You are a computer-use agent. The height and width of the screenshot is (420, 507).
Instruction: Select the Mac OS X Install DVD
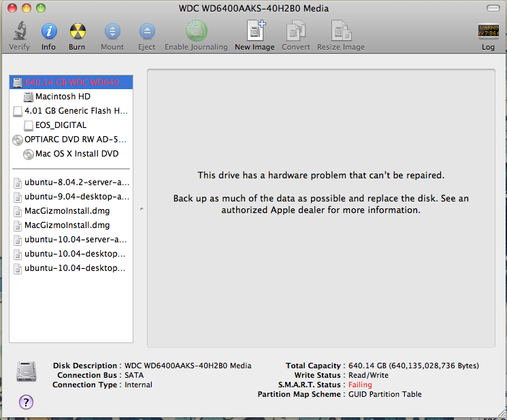click(71, 154)
